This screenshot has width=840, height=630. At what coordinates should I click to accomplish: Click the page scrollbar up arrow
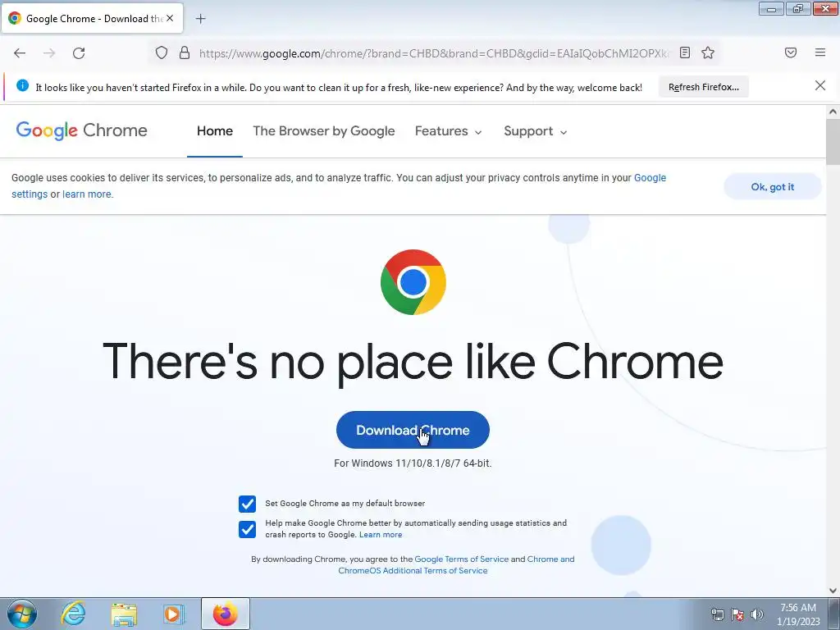click(x=833, y=112)
